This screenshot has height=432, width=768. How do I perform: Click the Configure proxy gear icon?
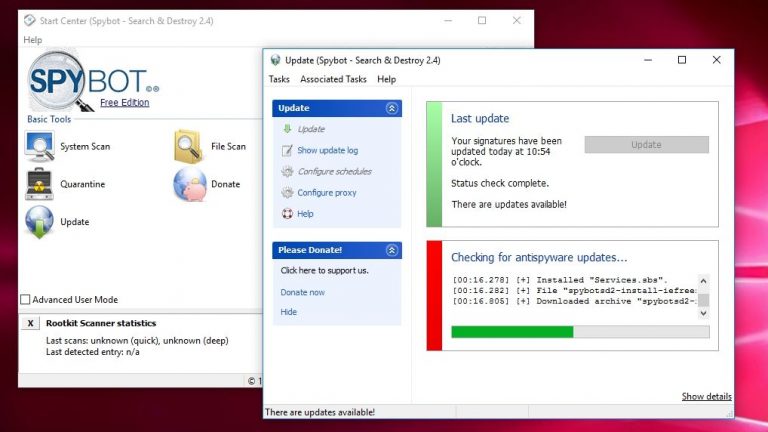(288, 192)
